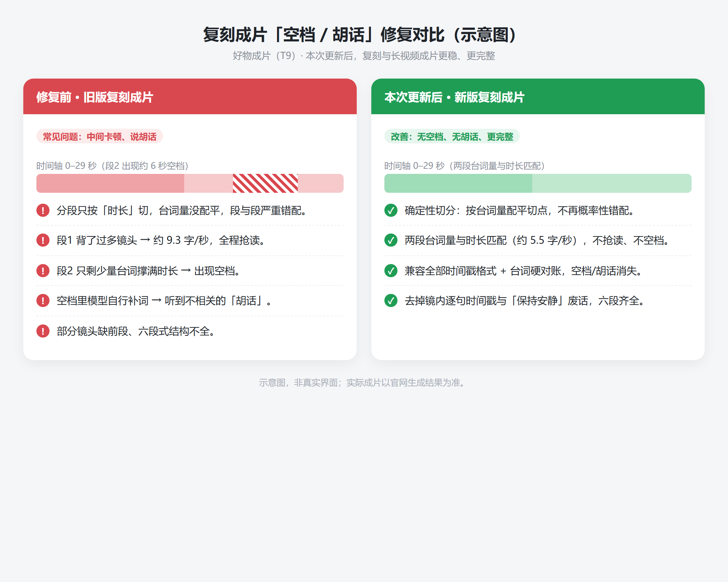Click green check icon beside 确定性切分
Image resolution: width=728 pixels, height=582 pixels.
391,210
